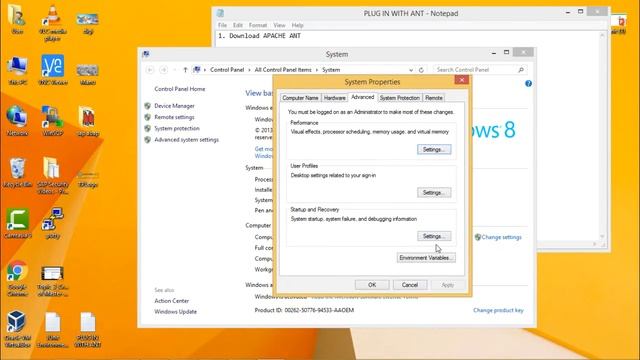Viewport: 640px width, 360px height.
Task: Click the Forward arrow in System window
Action: [164, 70]
